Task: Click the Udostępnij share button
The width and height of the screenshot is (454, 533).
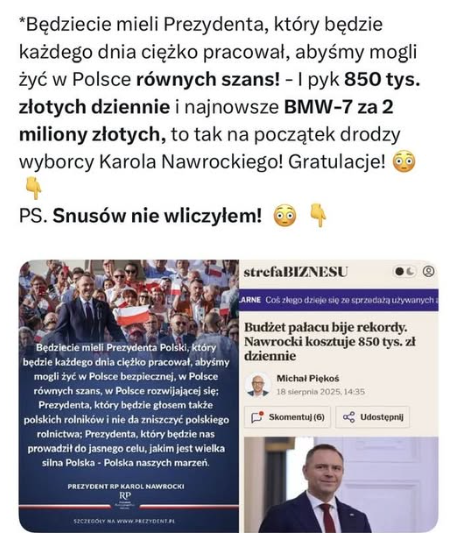Action: coord(372,417)
